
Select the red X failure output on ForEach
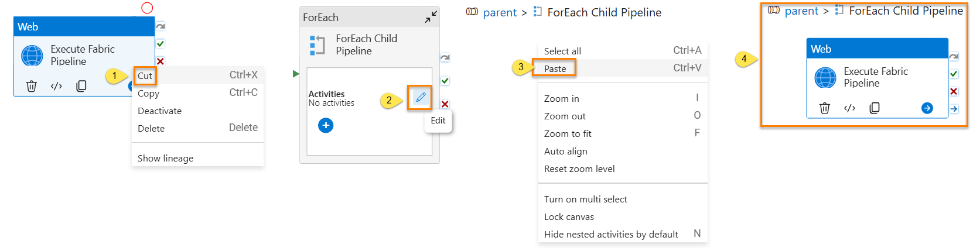point(445,104)
